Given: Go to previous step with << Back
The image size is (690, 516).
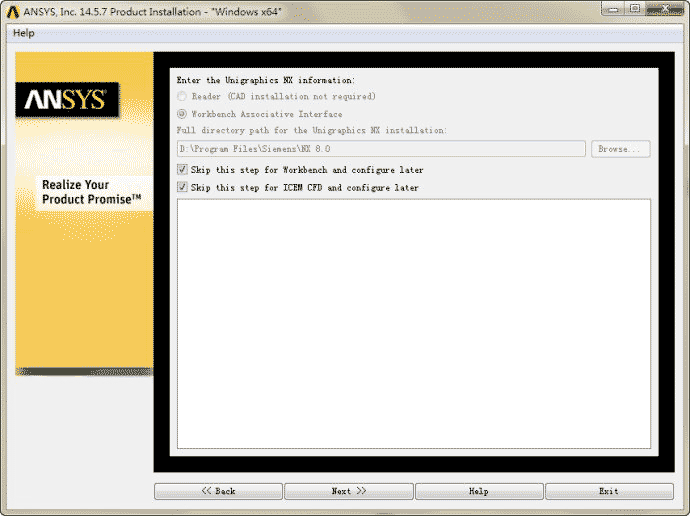Looking at the screenshot, I should tap(218, 491).
